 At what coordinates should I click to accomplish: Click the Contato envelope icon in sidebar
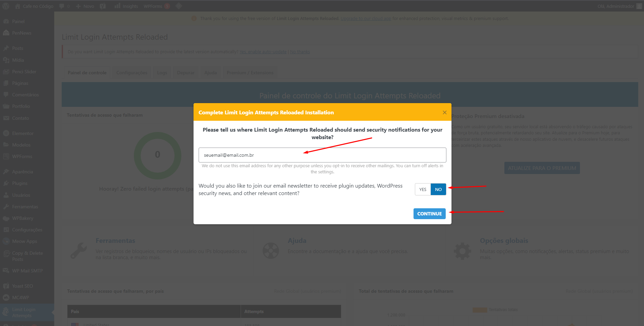click(x=6, y=118)
